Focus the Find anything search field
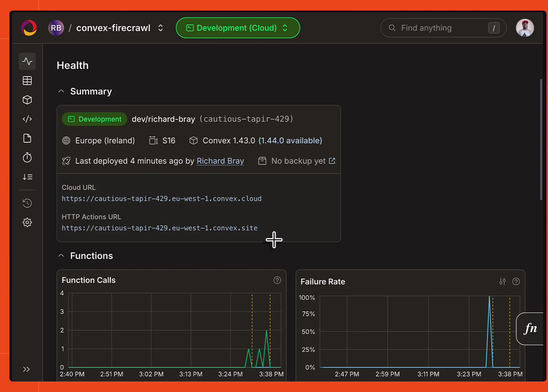The height and width of the screenshot is (392, 548). tap(443, 28)
